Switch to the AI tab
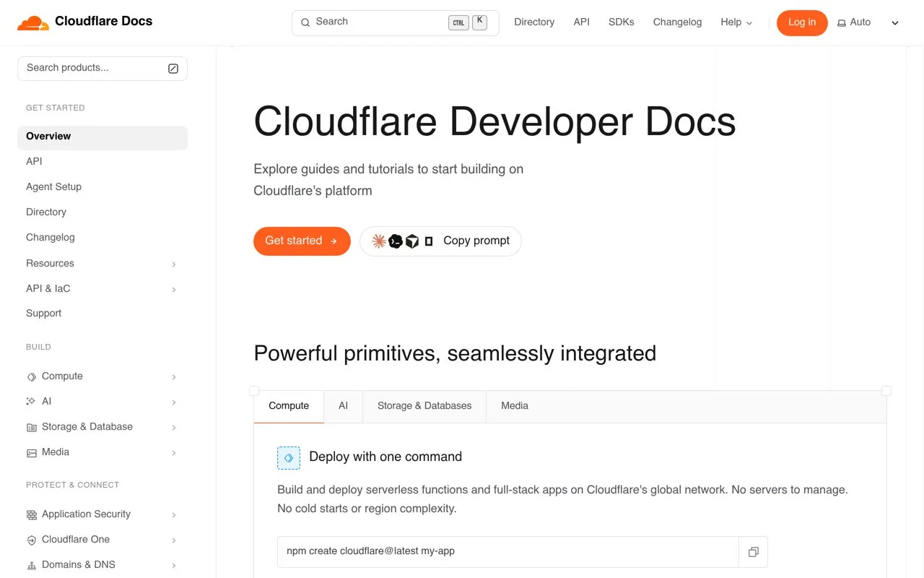The height and width of the screenshot is (578, 924). click(x=343, y=406)
